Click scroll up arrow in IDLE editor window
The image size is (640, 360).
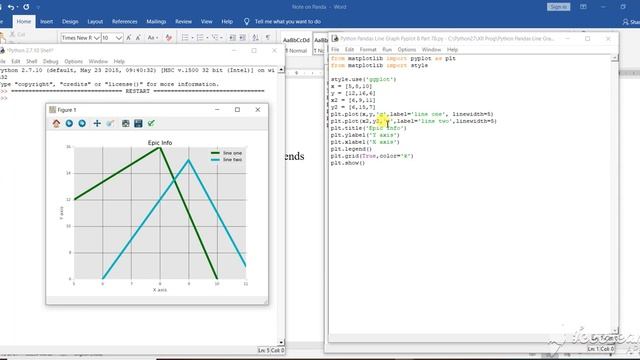(615, 58)
